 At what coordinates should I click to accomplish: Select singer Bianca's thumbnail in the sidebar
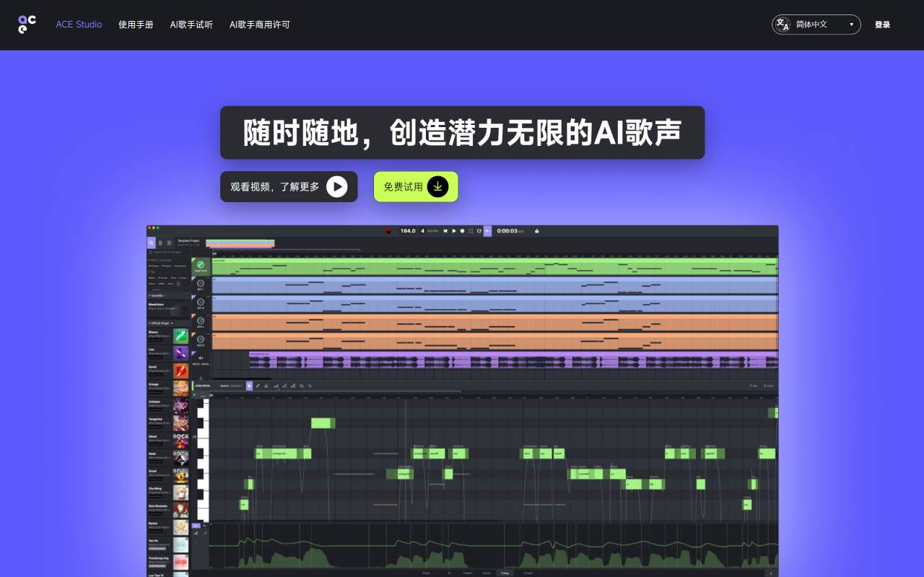[181, 337]
